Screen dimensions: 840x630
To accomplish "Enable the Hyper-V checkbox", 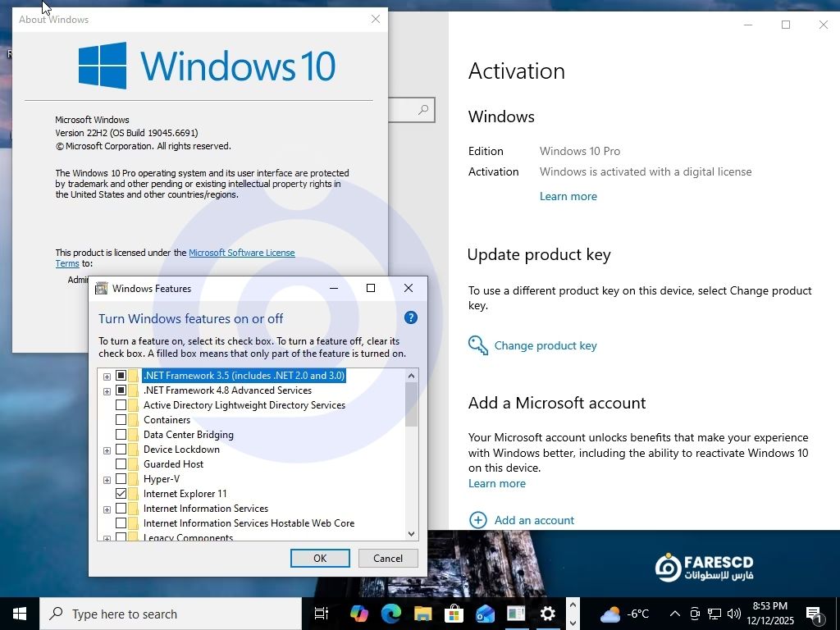I will [121, 479].
